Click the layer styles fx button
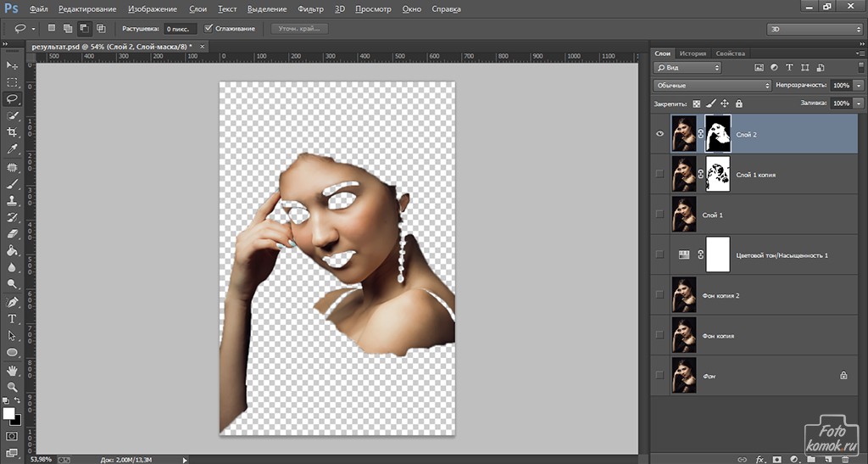868x464 pixels. [760, 459]
